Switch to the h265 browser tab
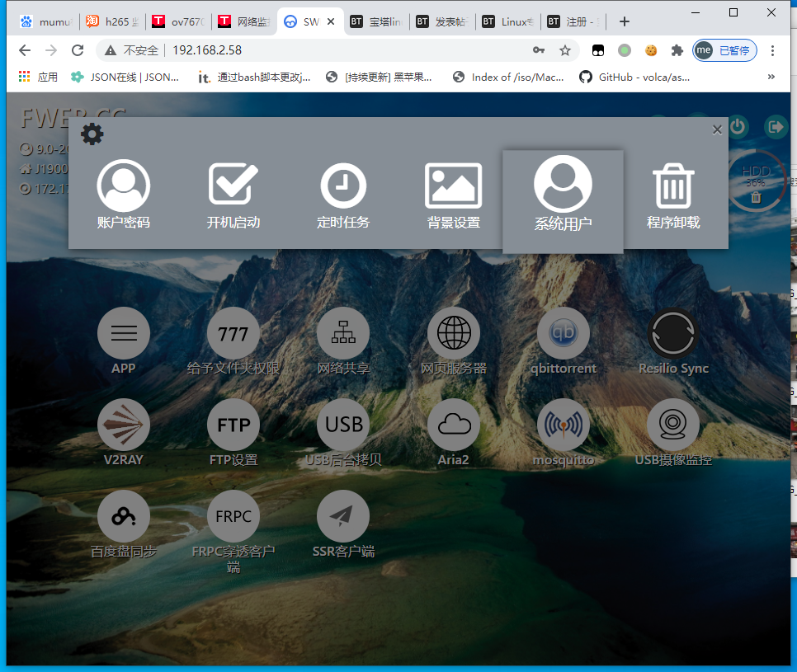 111,21
